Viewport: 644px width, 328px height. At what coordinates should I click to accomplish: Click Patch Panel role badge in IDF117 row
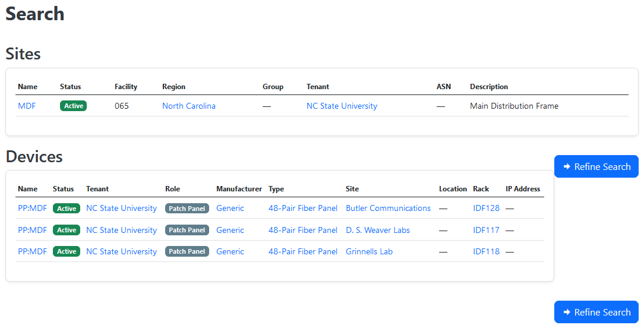click(x=187, y=230)
